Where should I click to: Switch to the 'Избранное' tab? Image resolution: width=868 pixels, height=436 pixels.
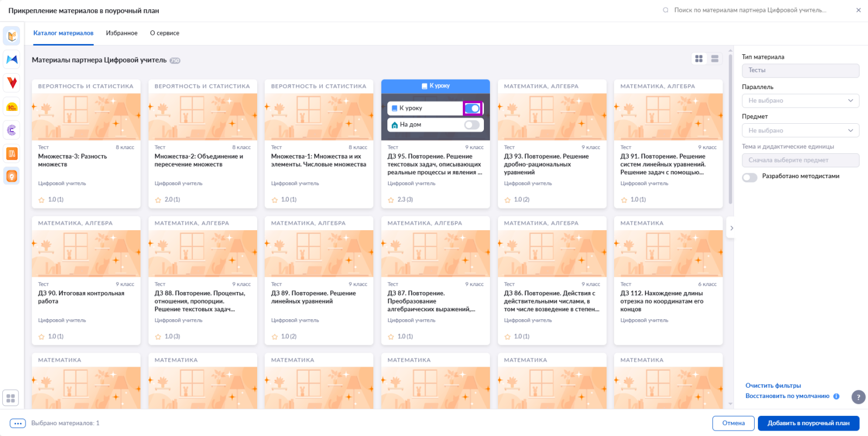click(x=122, y=33)
